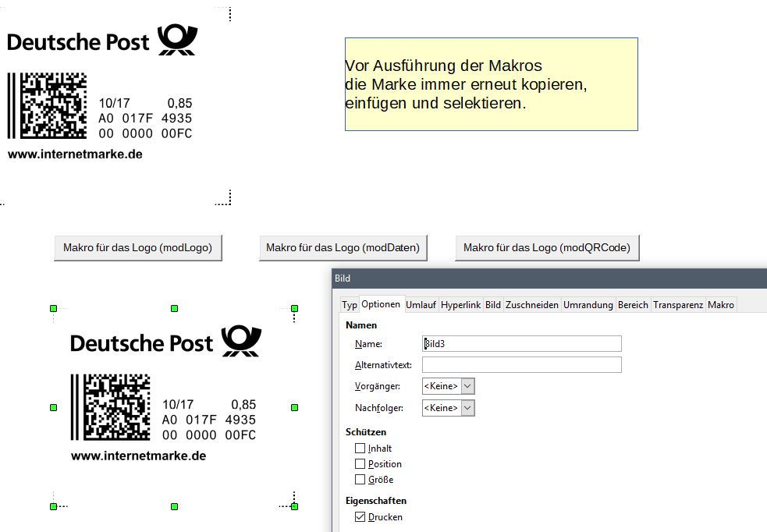This screenshot has width=767, height=532.
Task: Select the left-middle green selection handle
Action: tap(53, 407)
